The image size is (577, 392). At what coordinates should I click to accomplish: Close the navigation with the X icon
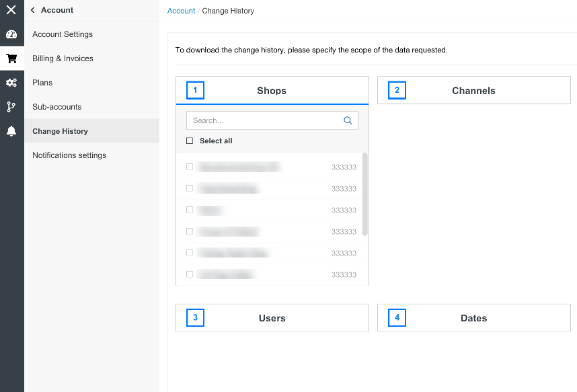coord(11,10)
